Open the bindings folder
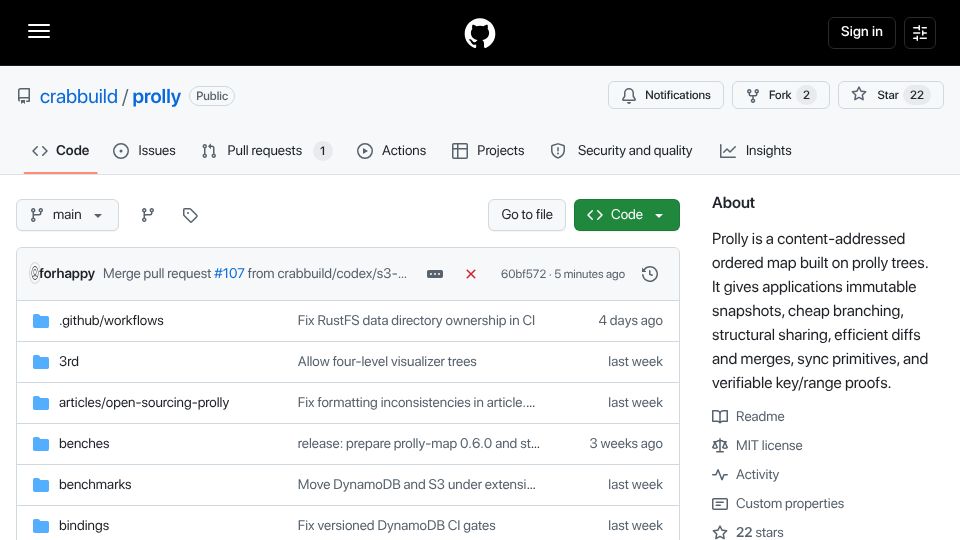This screenshot has height=540, width=960. [84, 526]
